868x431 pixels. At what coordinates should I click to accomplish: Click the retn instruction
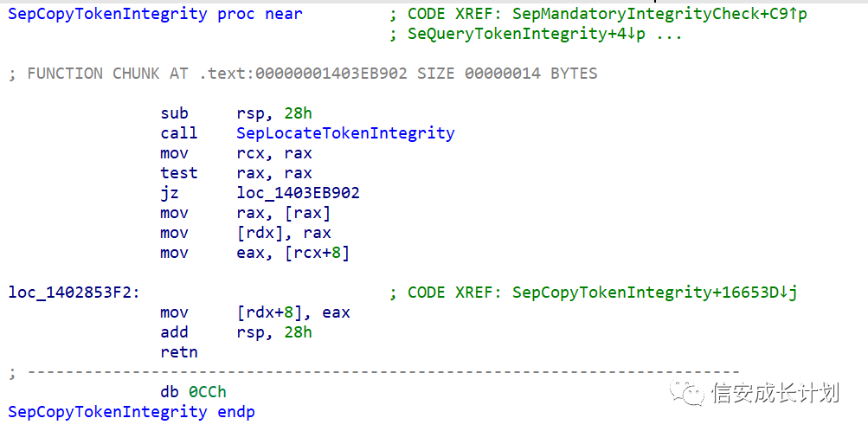click(179, 352)
